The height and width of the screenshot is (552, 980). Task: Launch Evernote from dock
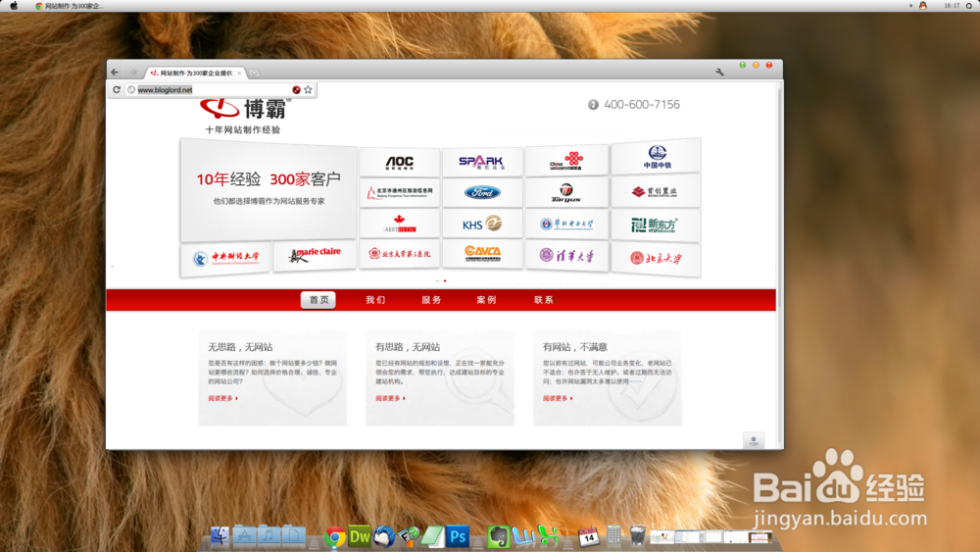tap(498, 536)
